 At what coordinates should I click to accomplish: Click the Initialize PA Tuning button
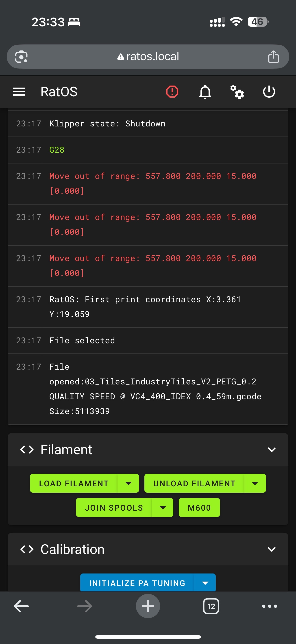click(137, 583)
